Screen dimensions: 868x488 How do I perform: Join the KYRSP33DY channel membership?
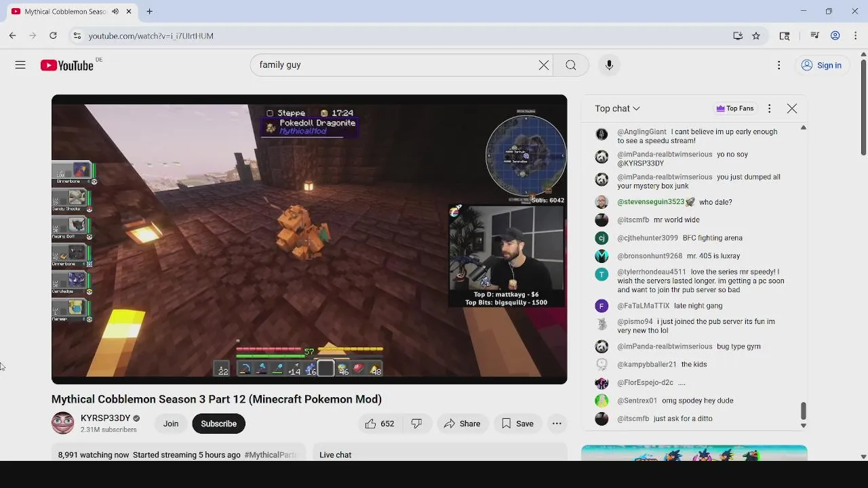pyautogui.click(x=171, y=424)
